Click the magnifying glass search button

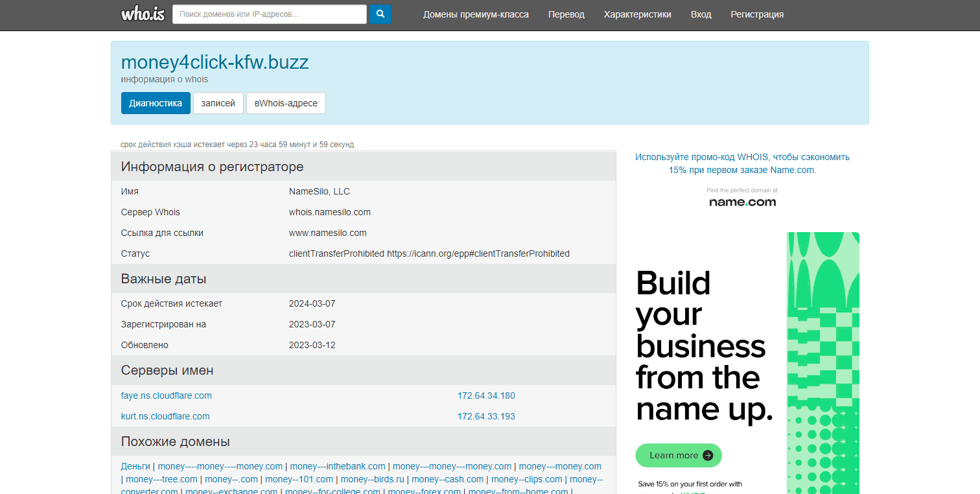pyautogui.click(x=380, y=14)
